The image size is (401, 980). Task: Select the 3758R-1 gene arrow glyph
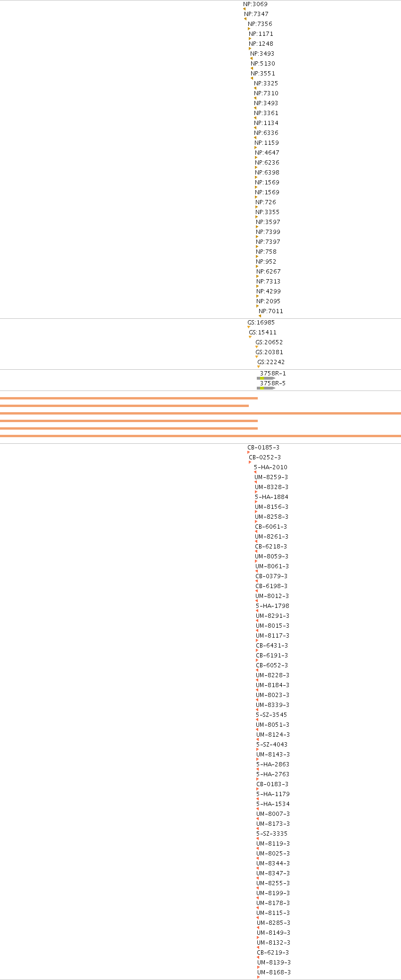tap(266, 378)
